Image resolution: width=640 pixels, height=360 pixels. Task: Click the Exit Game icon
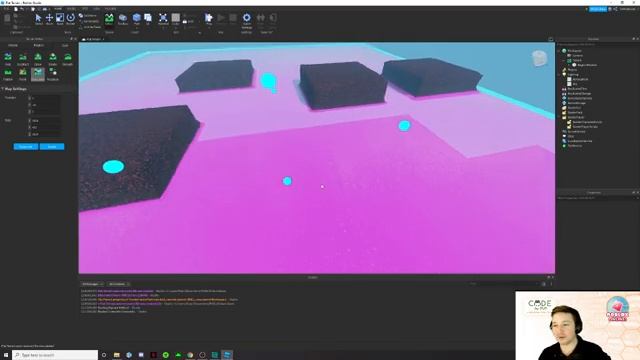[x=273, y=19]
